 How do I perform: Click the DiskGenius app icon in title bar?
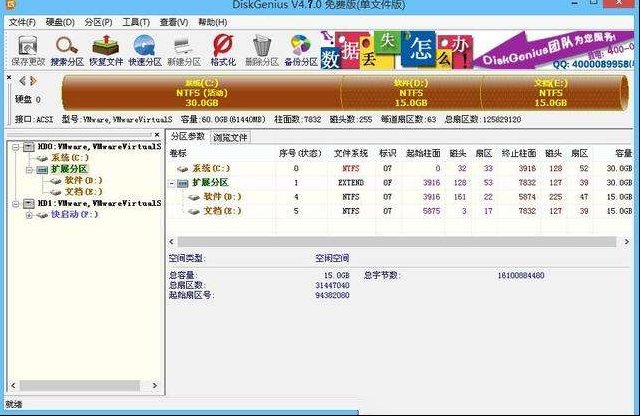coord(12,4)
